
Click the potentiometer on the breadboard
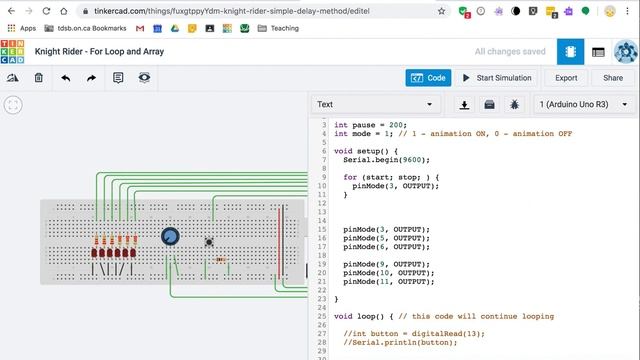click(170, 236)
